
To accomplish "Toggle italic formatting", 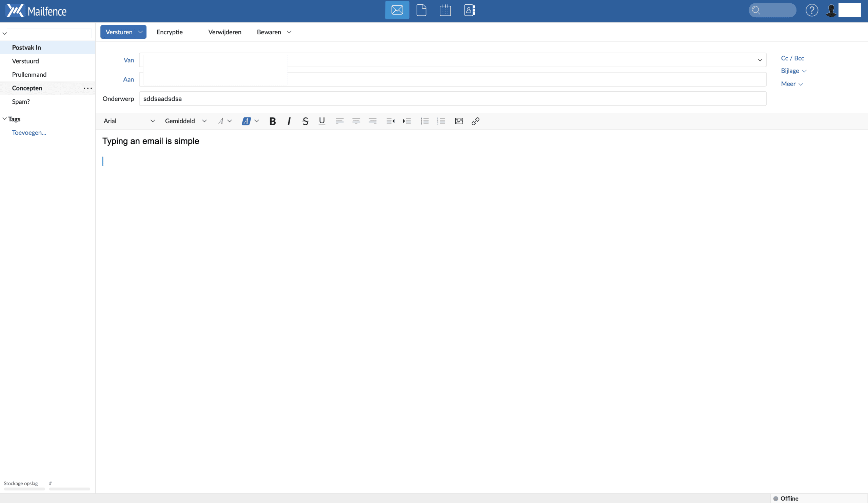I will coord(289,121).
